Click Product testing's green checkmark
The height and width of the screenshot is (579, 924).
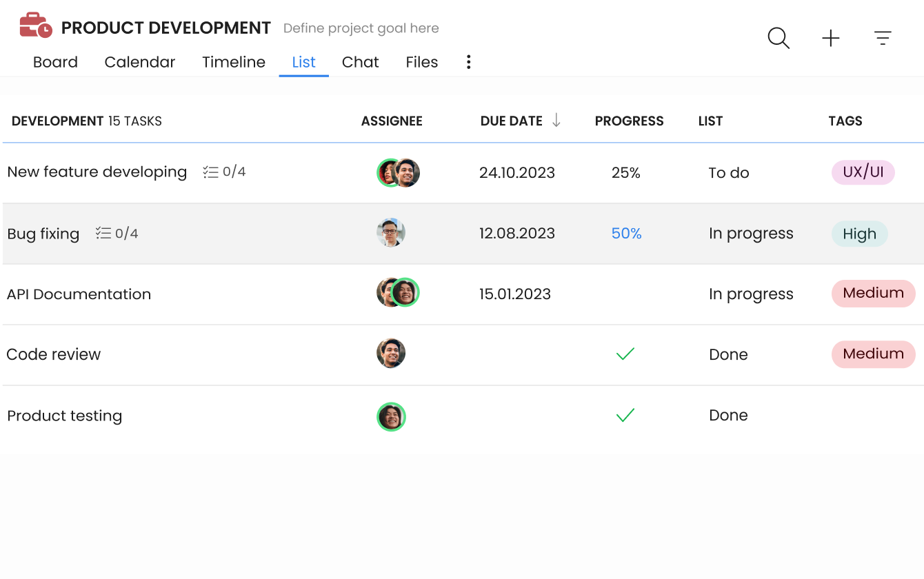(x=625, y=415)
